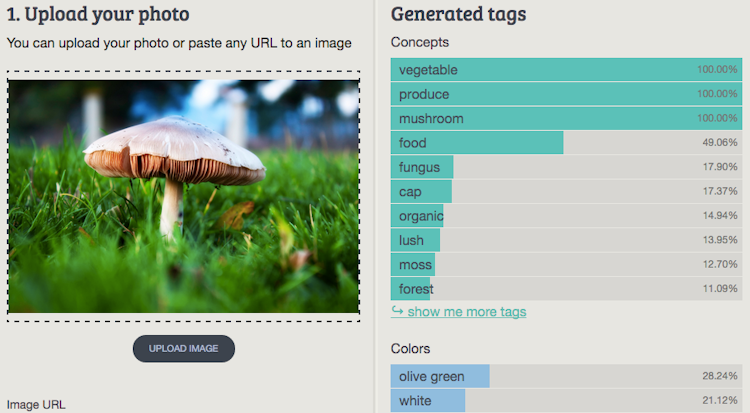Click the mushroom concept tag

(566, 119)
